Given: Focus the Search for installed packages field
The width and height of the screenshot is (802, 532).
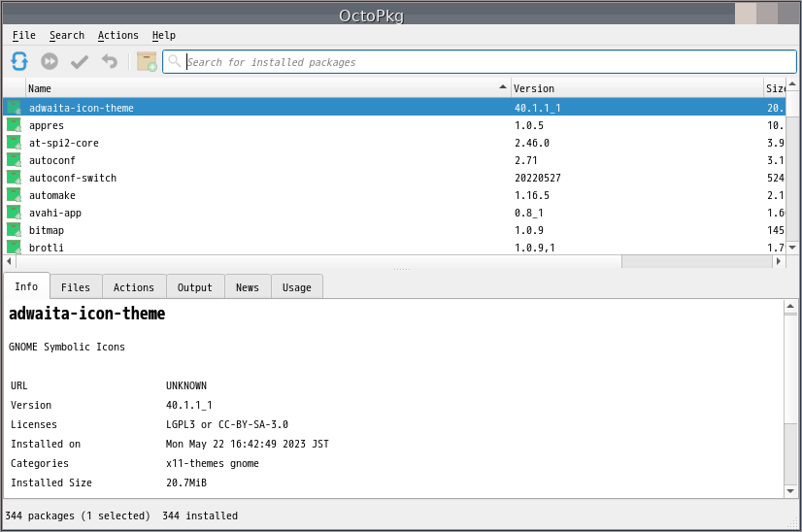Looking at the screenshot, I should point(480,62).
